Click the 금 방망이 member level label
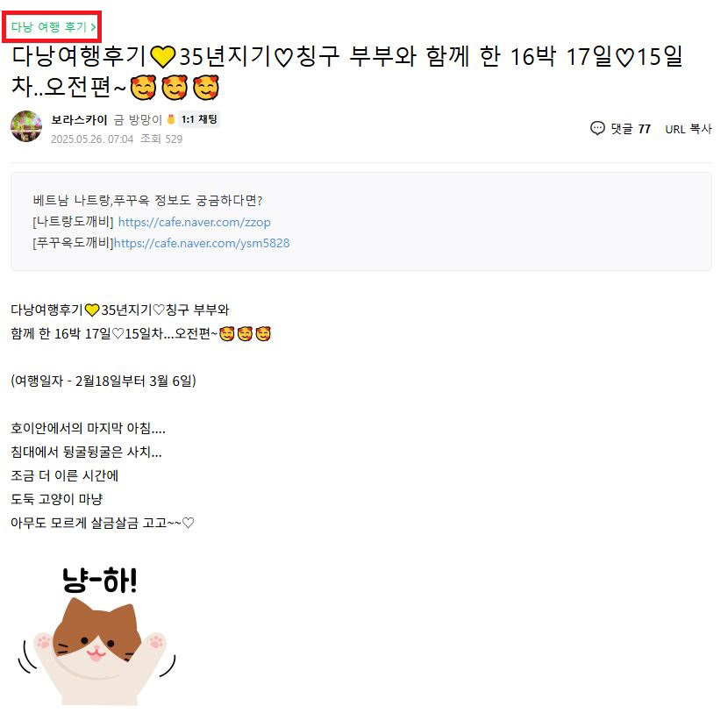This screenshot has width=728, height=713. coord(138,120)
